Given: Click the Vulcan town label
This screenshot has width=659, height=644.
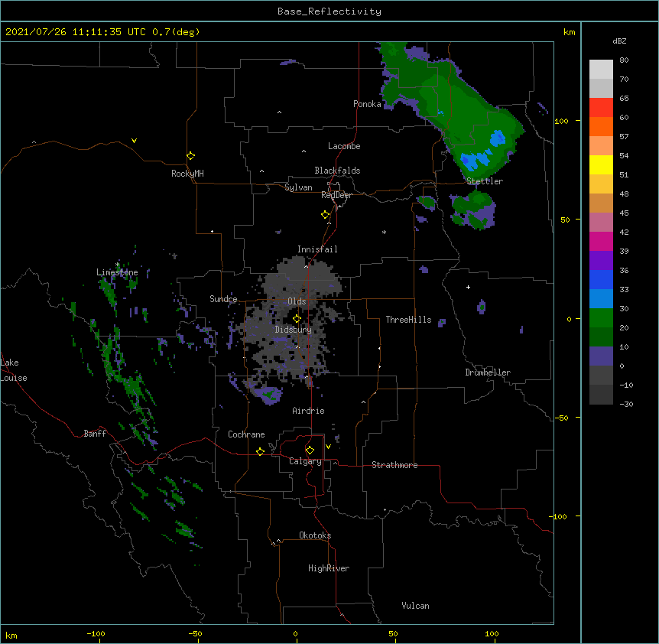Looking at the screenshot, I should pos(415,606).
